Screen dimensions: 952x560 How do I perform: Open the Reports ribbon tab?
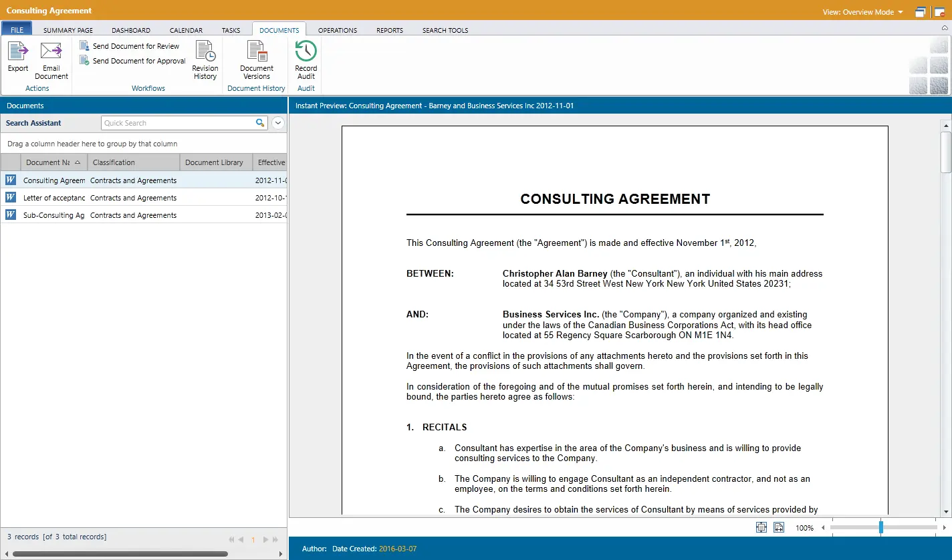pyautogui.click(x=389, y=30)
